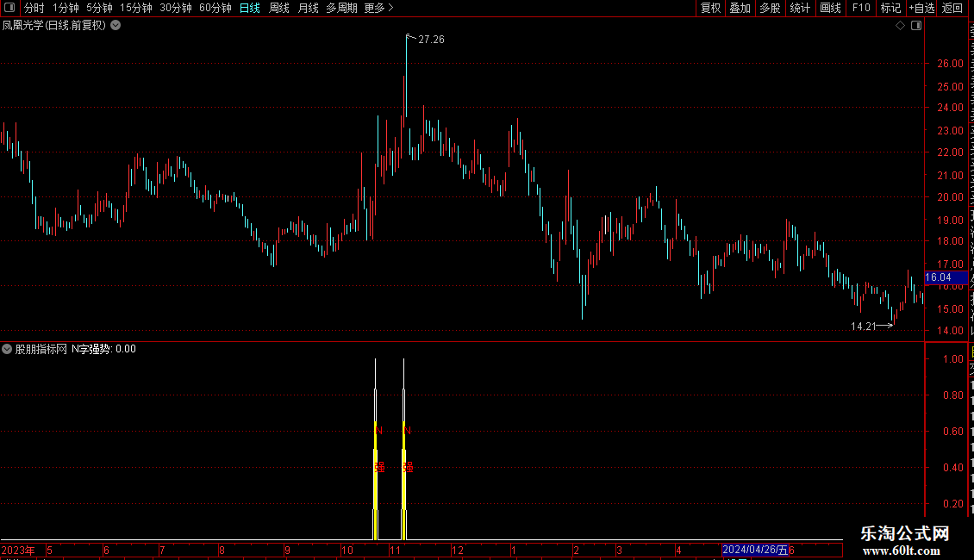Click the 返回 back button
The image size is (974, 560).
952,8
